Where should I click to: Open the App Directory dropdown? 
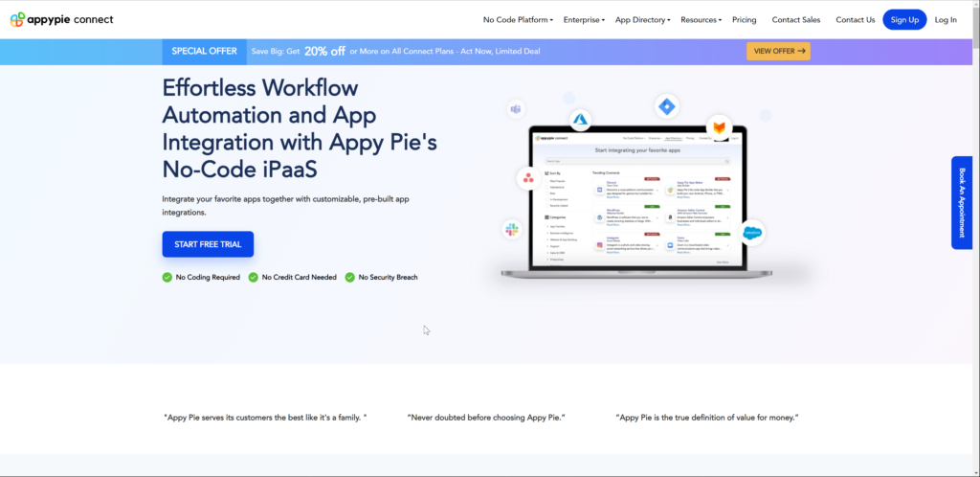(642, 20)
